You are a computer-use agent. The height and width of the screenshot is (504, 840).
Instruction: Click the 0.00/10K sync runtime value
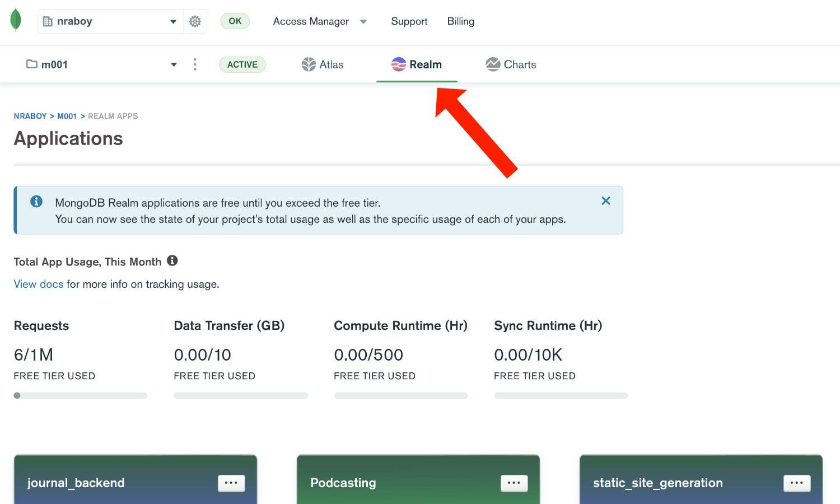tap(528, 354)
